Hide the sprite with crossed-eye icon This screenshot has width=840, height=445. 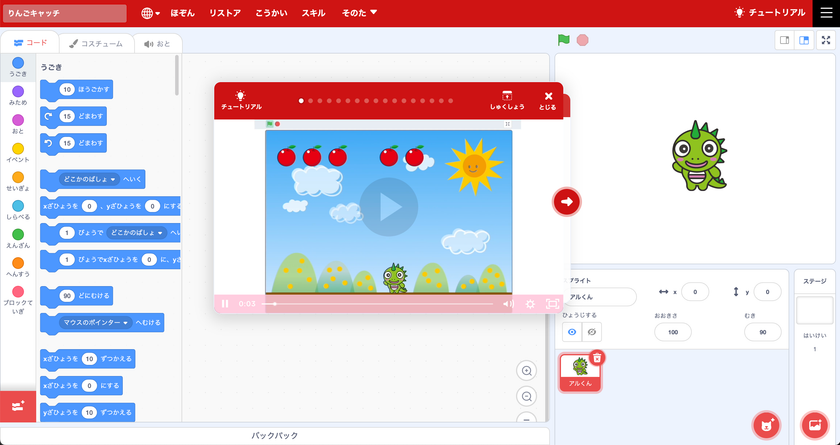(591, 332)
